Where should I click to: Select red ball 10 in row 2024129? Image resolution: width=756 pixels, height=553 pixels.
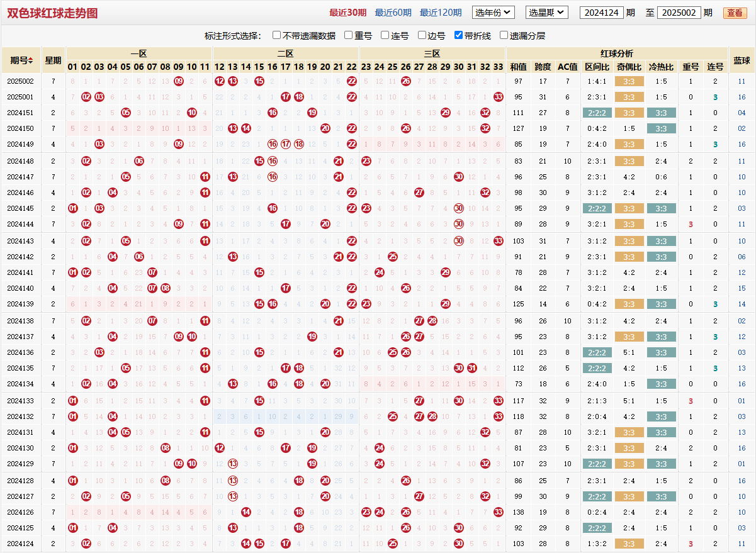192,464
